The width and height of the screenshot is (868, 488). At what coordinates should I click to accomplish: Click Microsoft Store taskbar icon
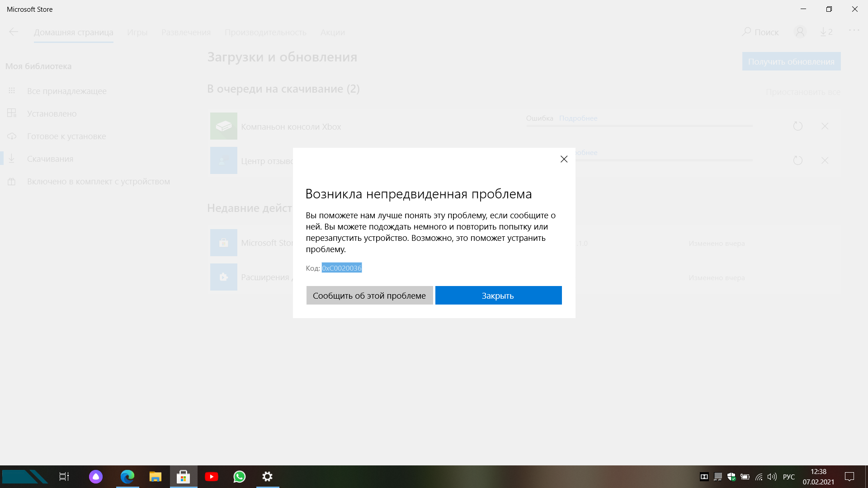tap(184, 477)
